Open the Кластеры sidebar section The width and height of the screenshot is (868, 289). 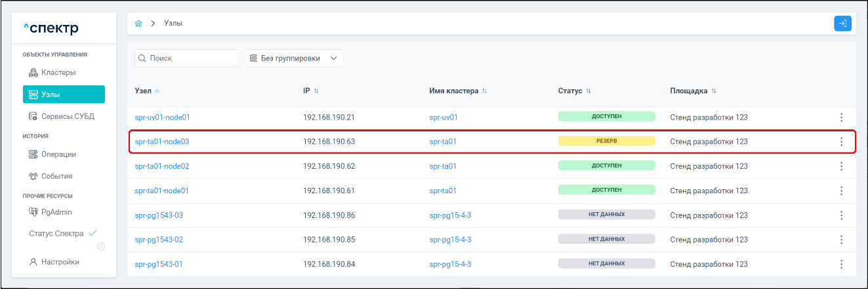[58, 72]
